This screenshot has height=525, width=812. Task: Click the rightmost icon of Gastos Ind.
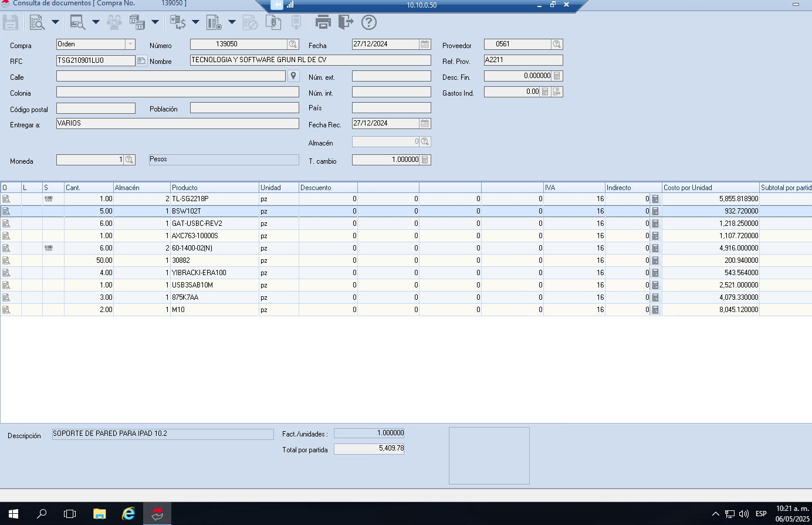coord(557,92)
